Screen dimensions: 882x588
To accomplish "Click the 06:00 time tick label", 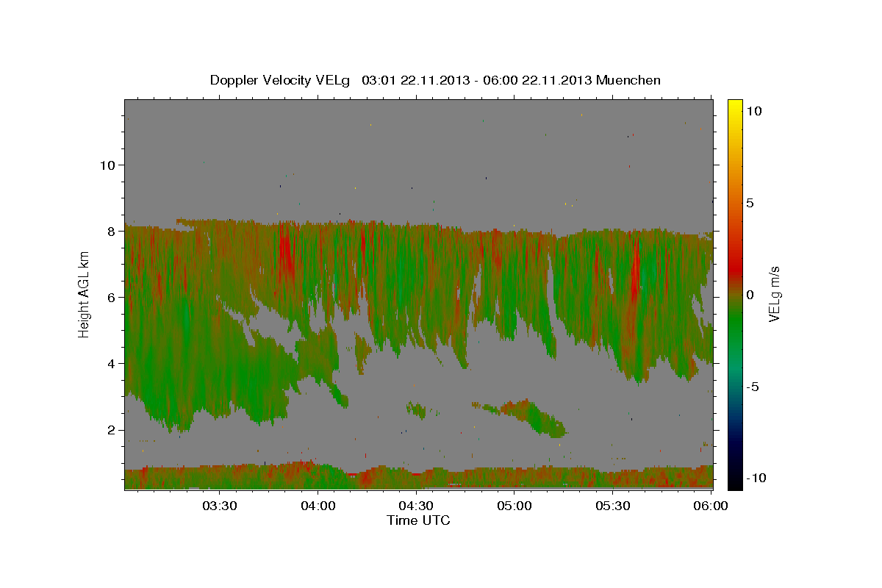I will 711,506.
